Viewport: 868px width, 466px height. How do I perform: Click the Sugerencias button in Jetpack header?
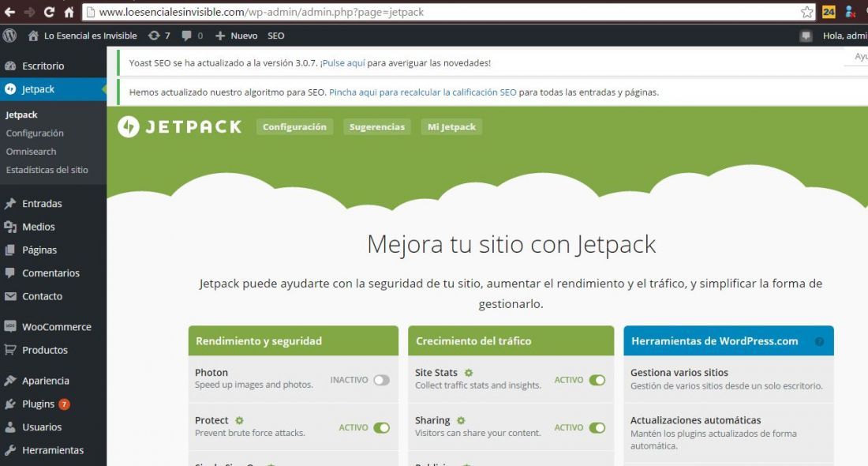(x=377, y=127)
